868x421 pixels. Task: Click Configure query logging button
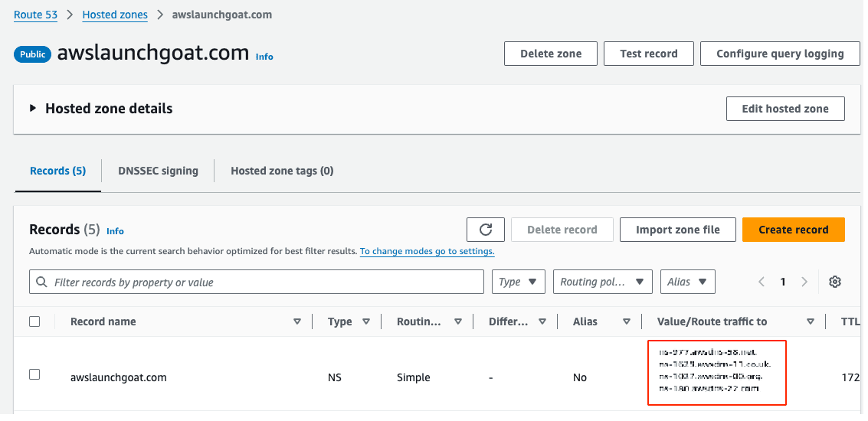pos(780,54)
